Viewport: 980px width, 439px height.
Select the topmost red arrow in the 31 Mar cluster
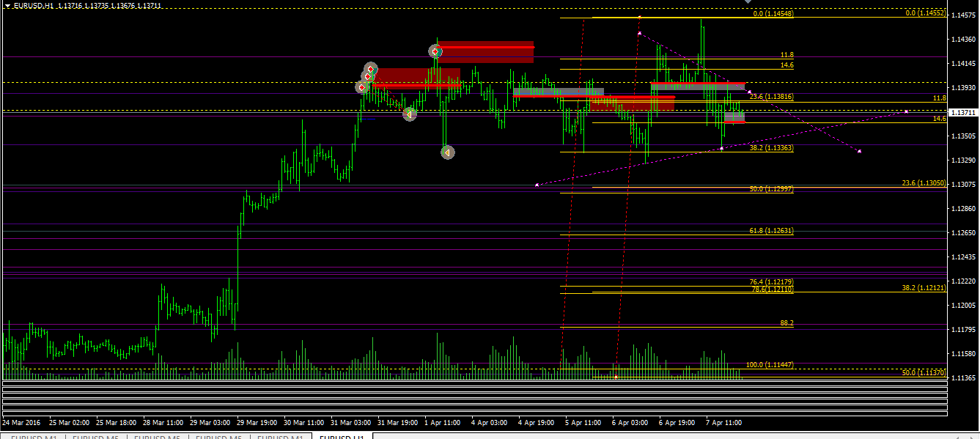[371, 69]
